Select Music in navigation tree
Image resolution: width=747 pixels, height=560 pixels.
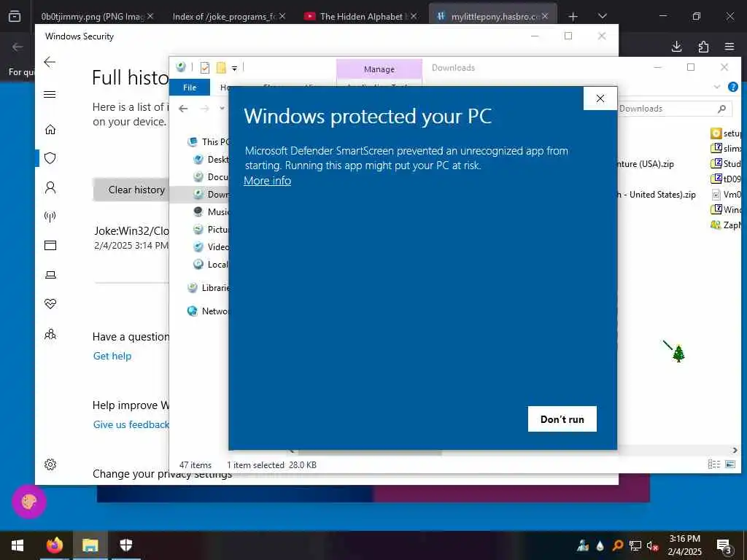pyautogui.click(x=212, y=212)
